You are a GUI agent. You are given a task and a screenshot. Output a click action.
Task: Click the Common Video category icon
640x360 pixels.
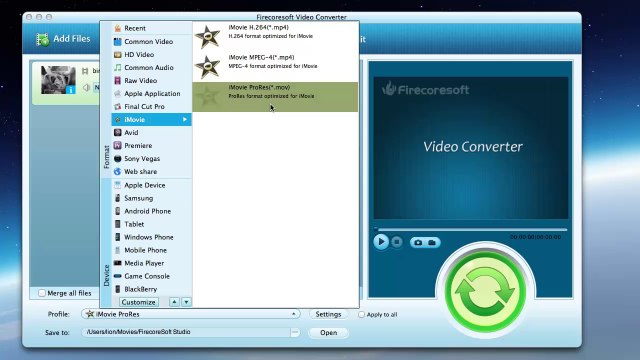(x=118, y=41)
